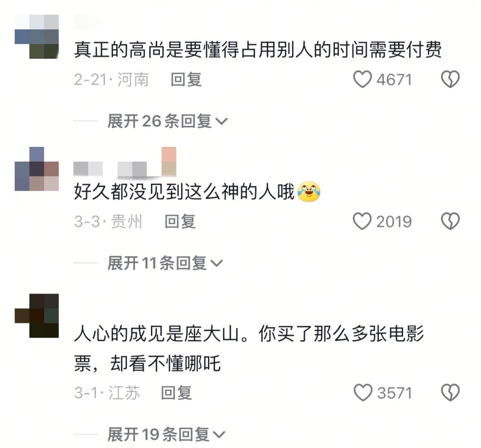Open third commenter's avatar profile
Viewport: 481px width, 448px height.
coord(37,316)
